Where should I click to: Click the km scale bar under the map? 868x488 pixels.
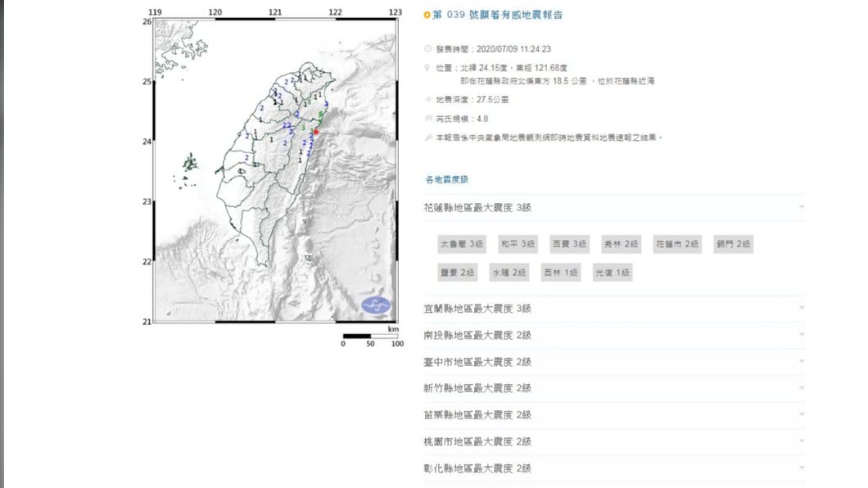(x=370, y=336)
